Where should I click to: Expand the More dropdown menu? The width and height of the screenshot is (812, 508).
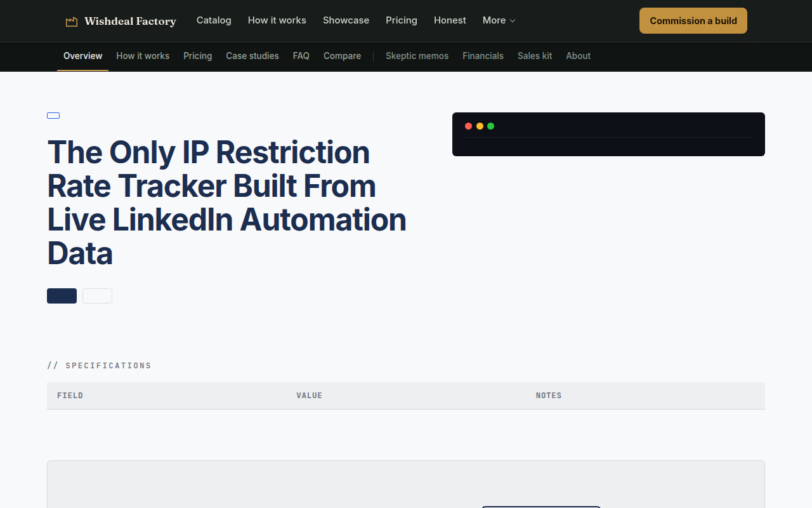[x=499, y=20]
